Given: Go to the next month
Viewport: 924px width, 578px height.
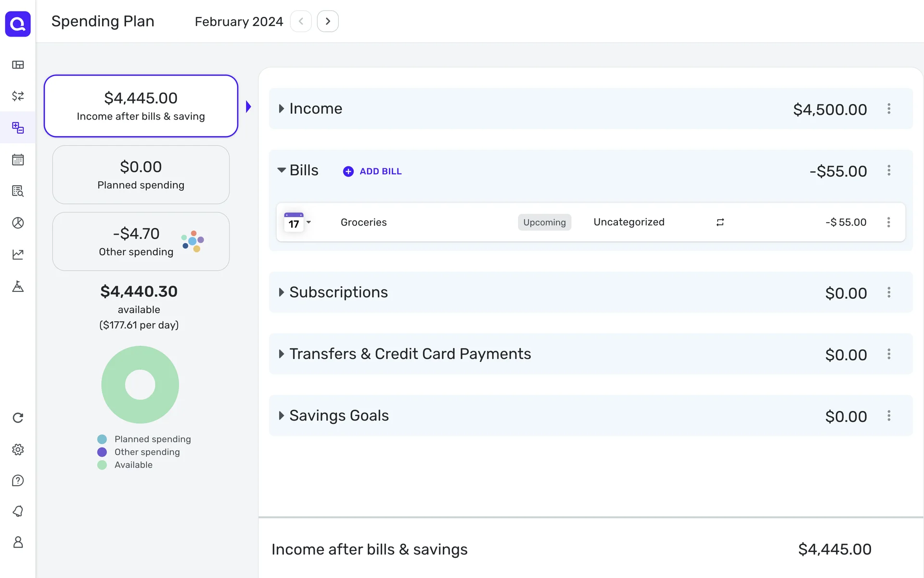Looking at the screenshot, I should (x=328, y=21).
